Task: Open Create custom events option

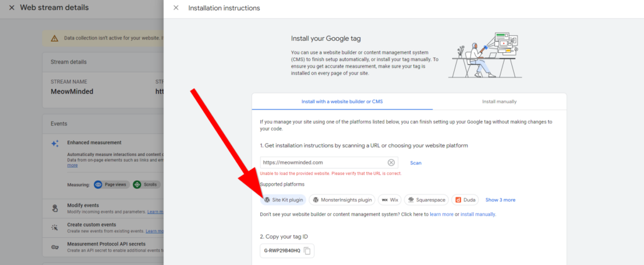Action: click(91, 225)
